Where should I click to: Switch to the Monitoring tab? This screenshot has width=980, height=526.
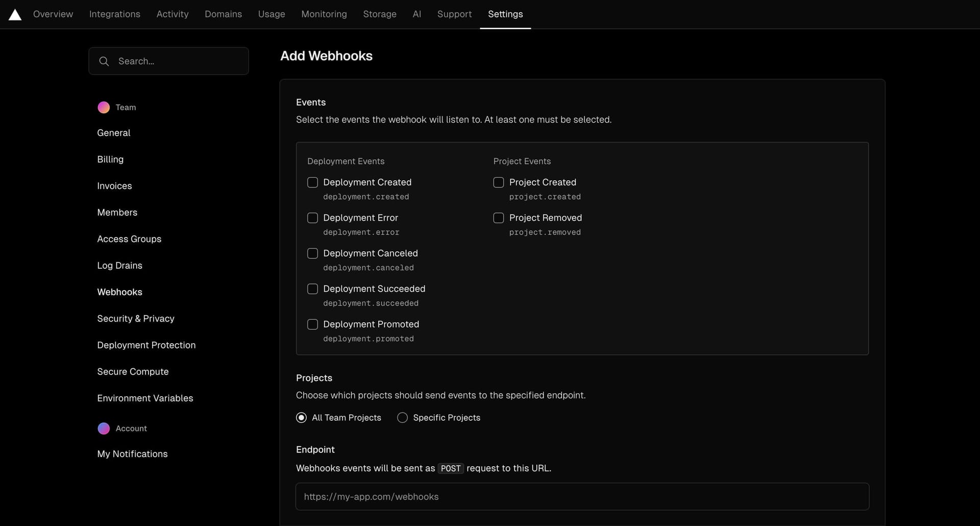click(324, 14)
